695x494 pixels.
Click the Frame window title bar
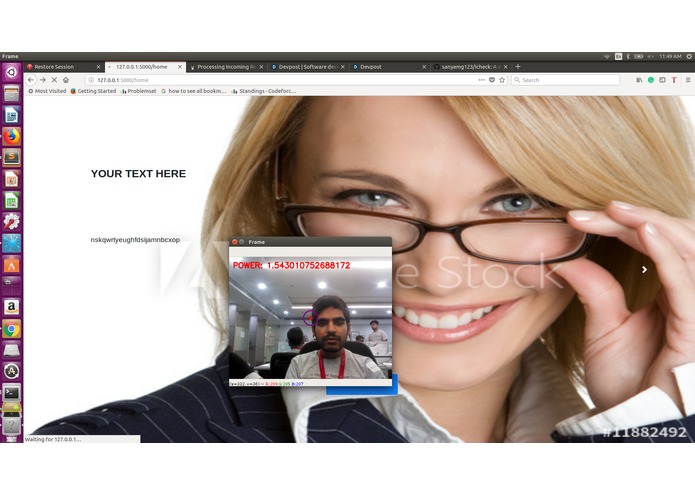[x=310, y=242]
